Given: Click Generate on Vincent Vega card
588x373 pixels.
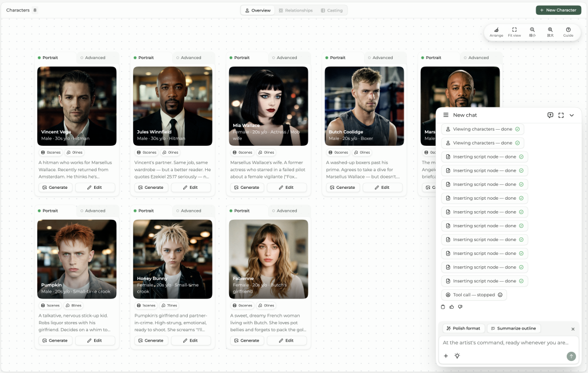Looking at the screenshot, I should tap(55, 188).
